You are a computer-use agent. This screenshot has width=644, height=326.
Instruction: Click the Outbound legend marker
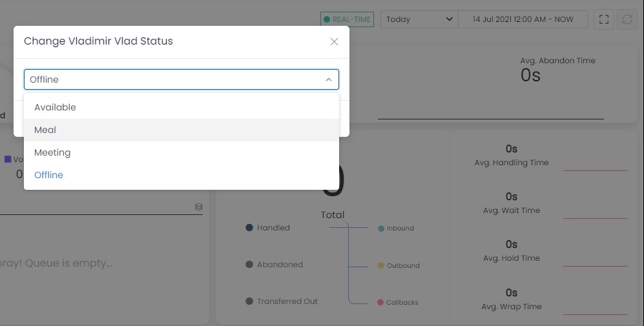[380, 266]
